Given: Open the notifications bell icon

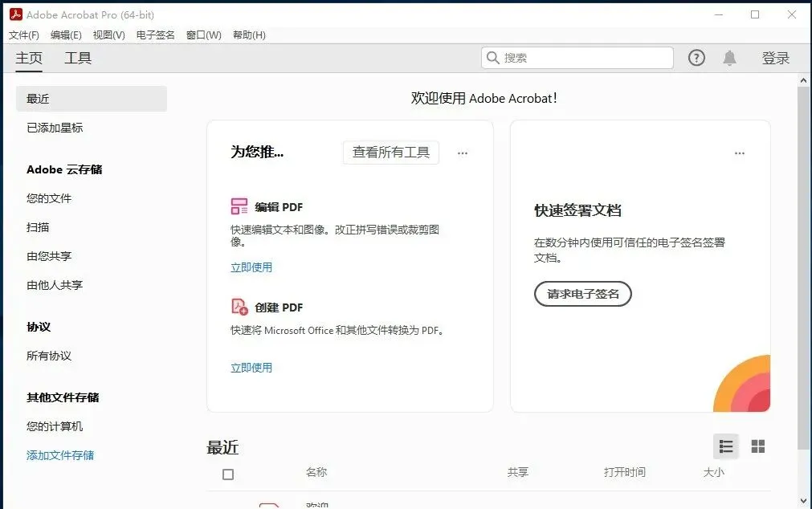Looking at the screenshot, I should (729, 58).
